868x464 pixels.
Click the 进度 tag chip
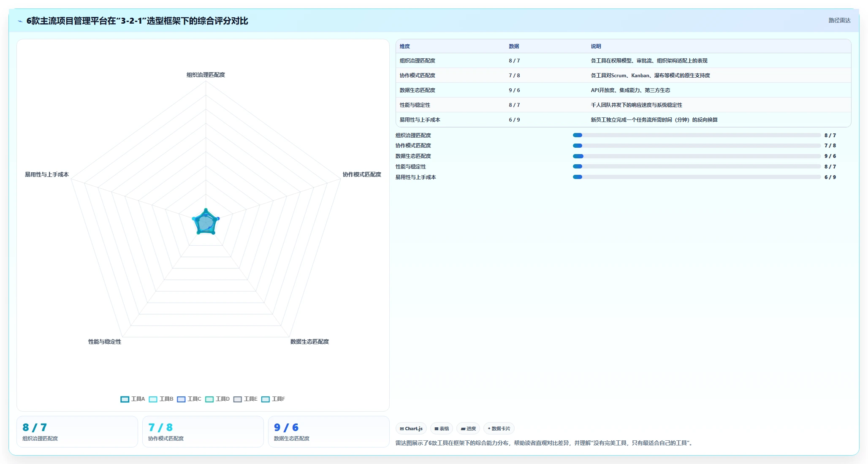(468, 429)
